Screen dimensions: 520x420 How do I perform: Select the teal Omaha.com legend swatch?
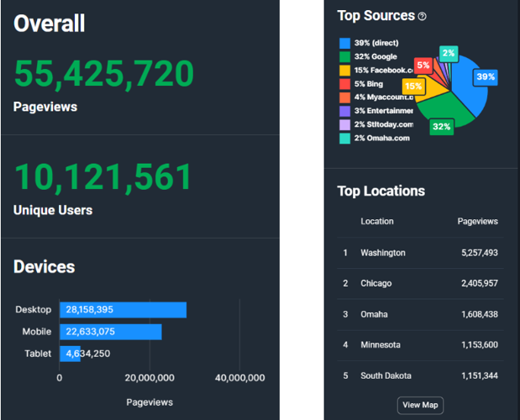coord(344,138)
